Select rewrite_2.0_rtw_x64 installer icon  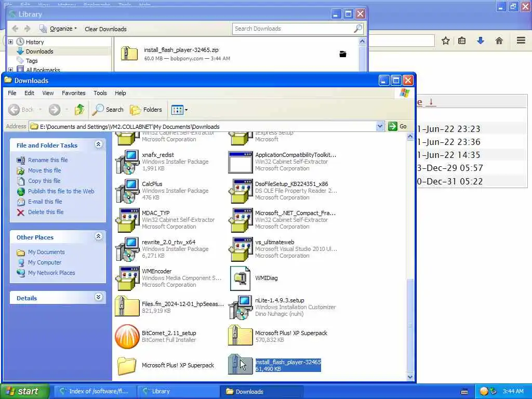[127, 249]
